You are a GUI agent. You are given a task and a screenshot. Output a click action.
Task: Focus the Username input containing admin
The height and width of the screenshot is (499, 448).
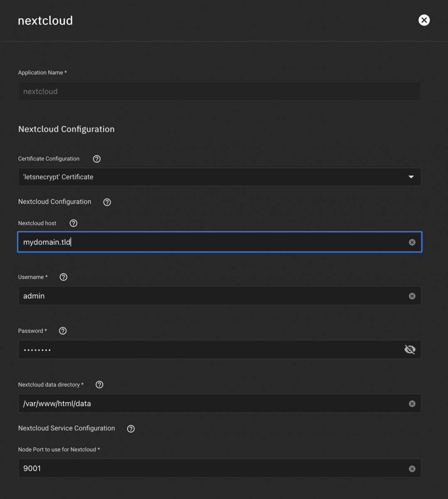pyautogui.click(x=208, y=296)
